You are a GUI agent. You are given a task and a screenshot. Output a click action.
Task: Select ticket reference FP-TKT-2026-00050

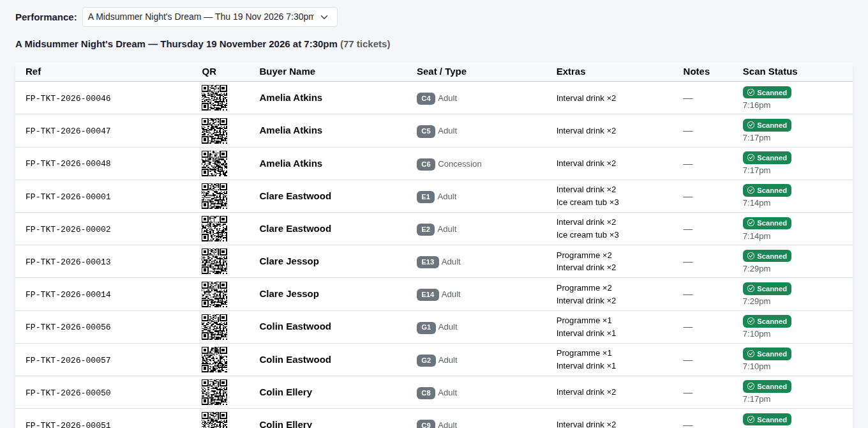click(x=68, y=393)
